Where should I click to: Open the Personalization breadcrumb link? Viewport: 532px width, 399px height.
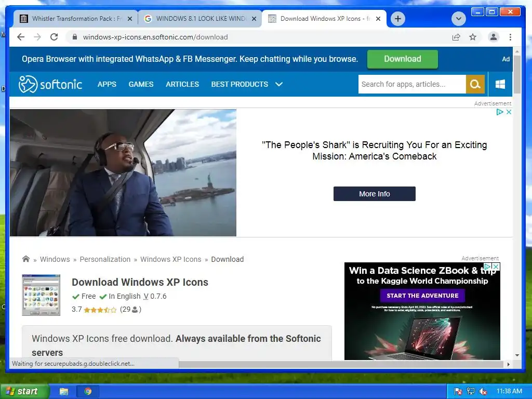click(105, 259)
